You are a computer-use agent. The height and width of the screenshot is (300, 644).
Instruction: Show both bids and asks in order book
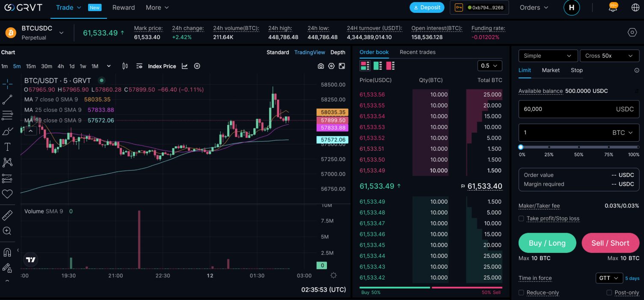pos(365,66)
